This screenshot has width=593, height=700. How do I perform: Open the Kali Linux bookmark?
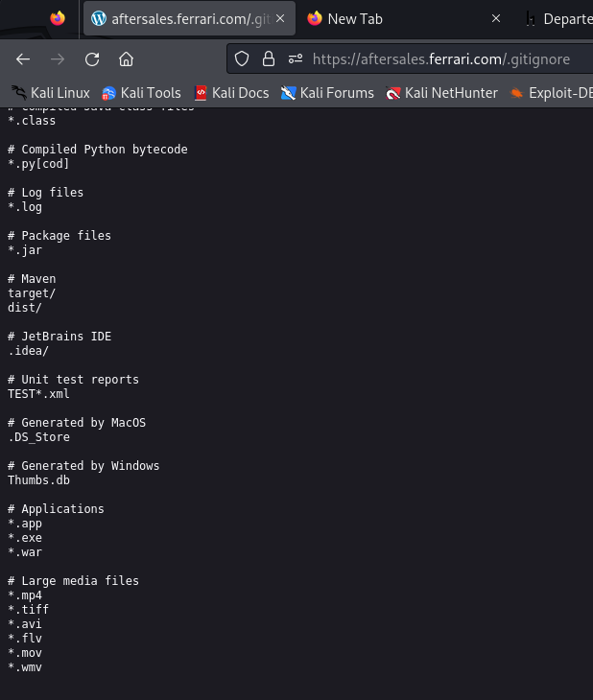51,93
